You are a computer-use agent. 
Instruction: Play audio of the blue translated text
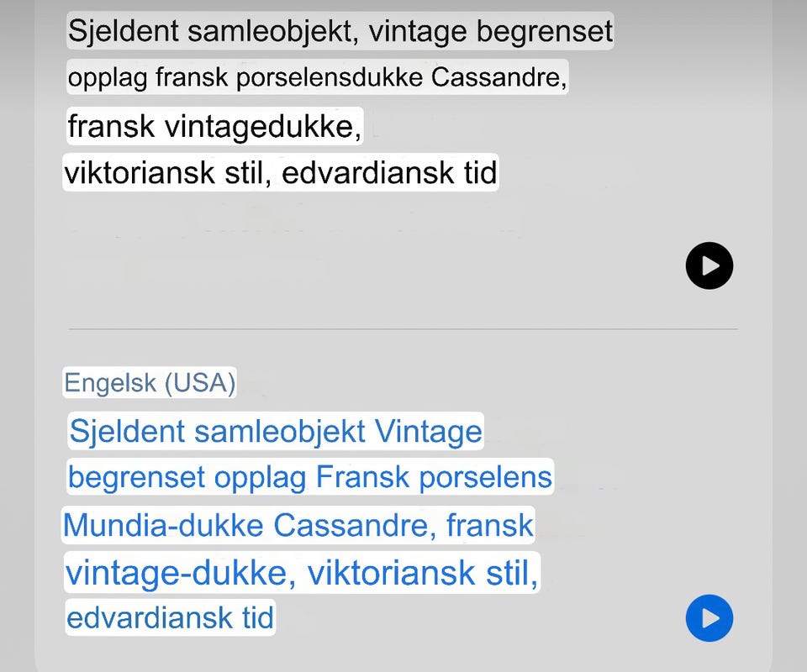(x=709, y=618)
